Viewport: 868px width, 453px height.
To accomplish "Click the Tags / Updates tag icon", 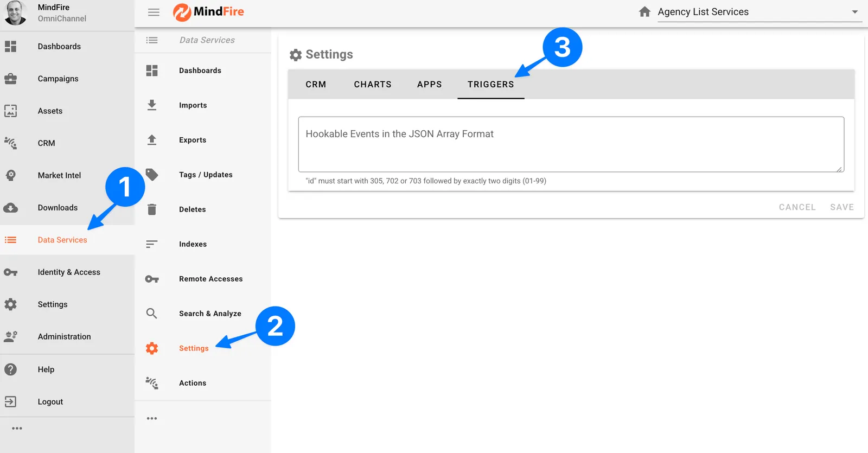I will 152,175.
